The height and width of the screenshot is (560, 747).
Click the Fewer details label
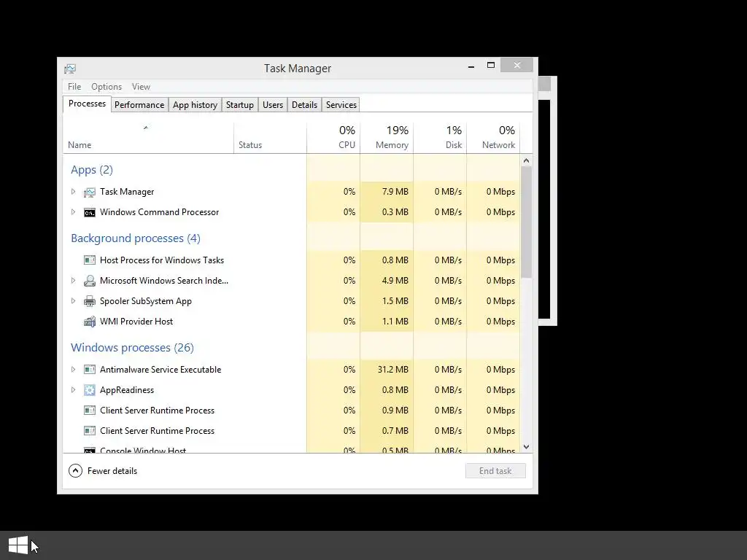112,471
